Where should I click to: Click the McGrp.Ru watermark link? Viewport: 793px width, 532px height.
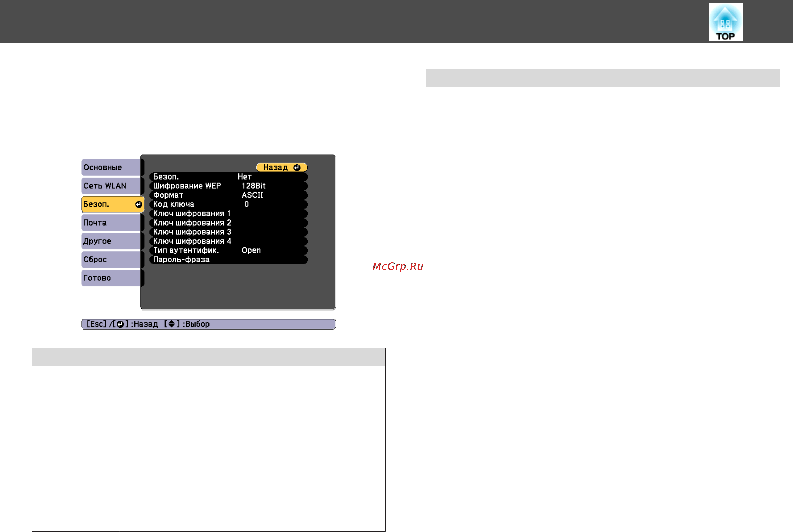pyautogui.click(x=398, y=266)
